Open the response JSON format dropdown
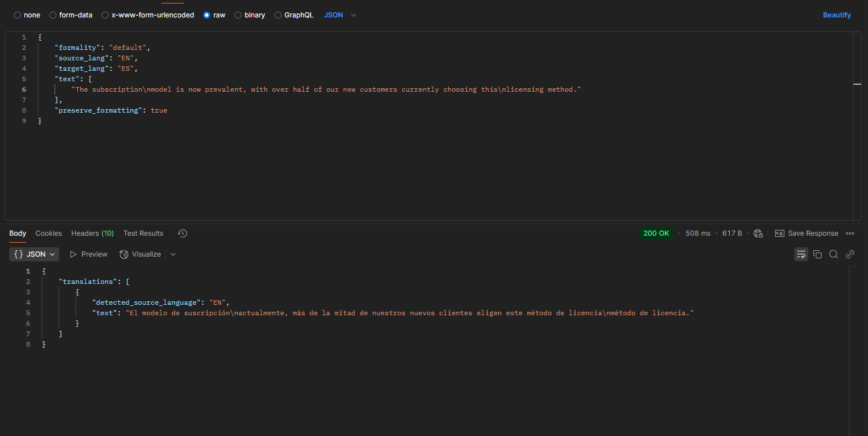The width and height of the screenshot is (868, 436). coord(34,254)
